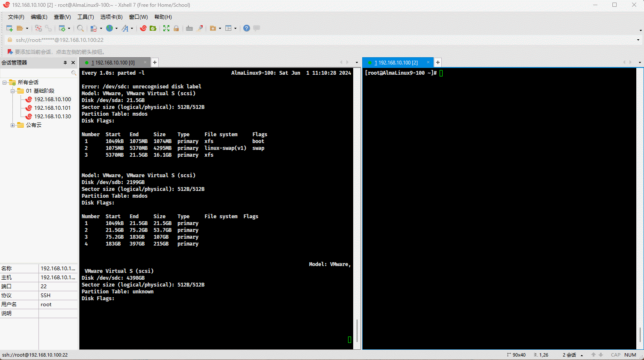This screenshot has height=360, width=644.
Task: Toggle full screen with the green arrows icon
Action: point(166,28)
